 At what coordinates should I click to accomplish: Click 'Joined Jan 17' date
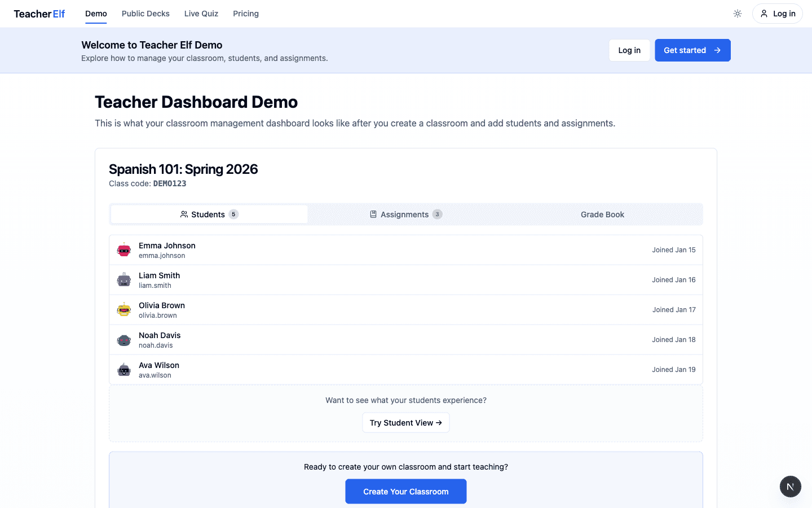[x=674, y=310]
